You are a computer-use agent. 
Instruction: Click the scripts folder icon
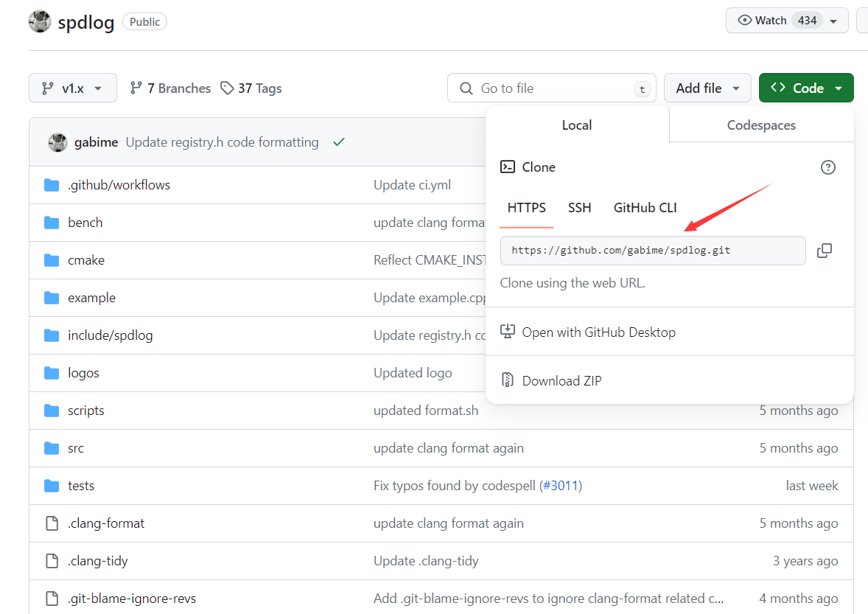[x=52, y=411]
